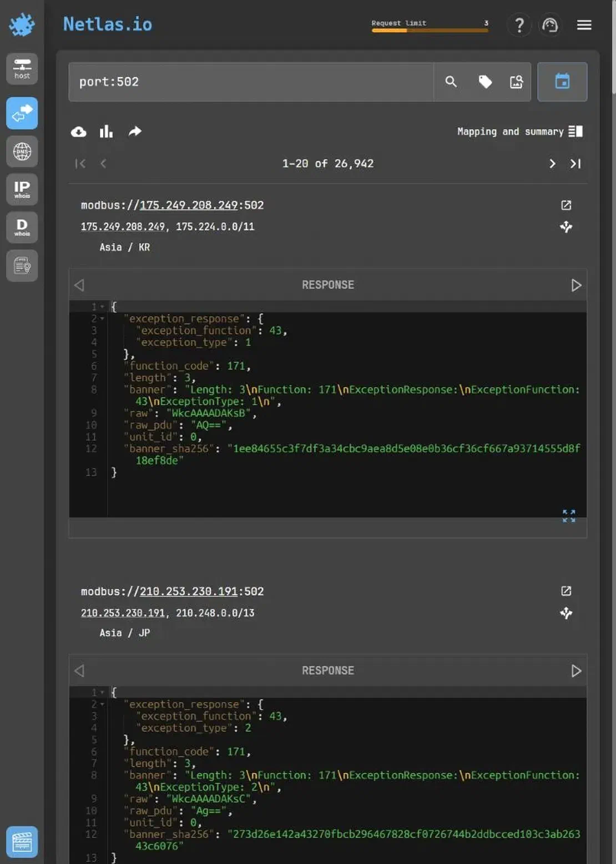Screen dimensions: 616x864
Task: Click the share arrow icon
Action: pos(135,132)
